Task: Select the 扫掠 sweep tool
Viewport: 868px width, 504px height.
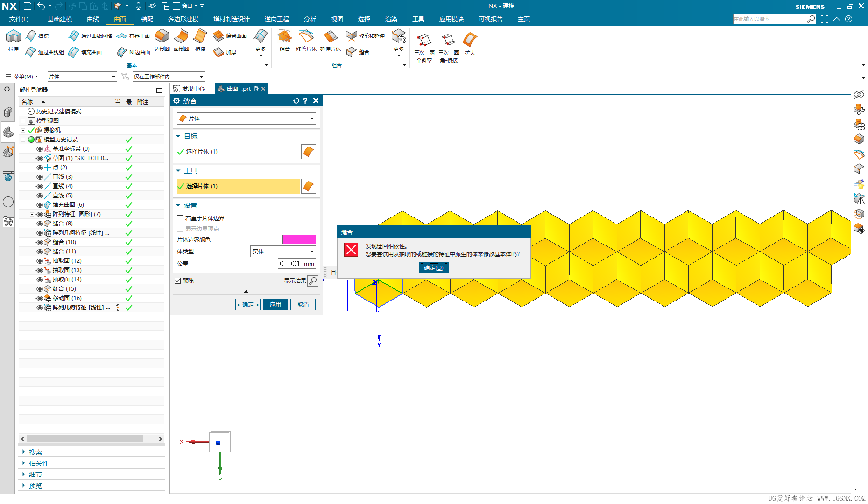Action: [37, 36]
